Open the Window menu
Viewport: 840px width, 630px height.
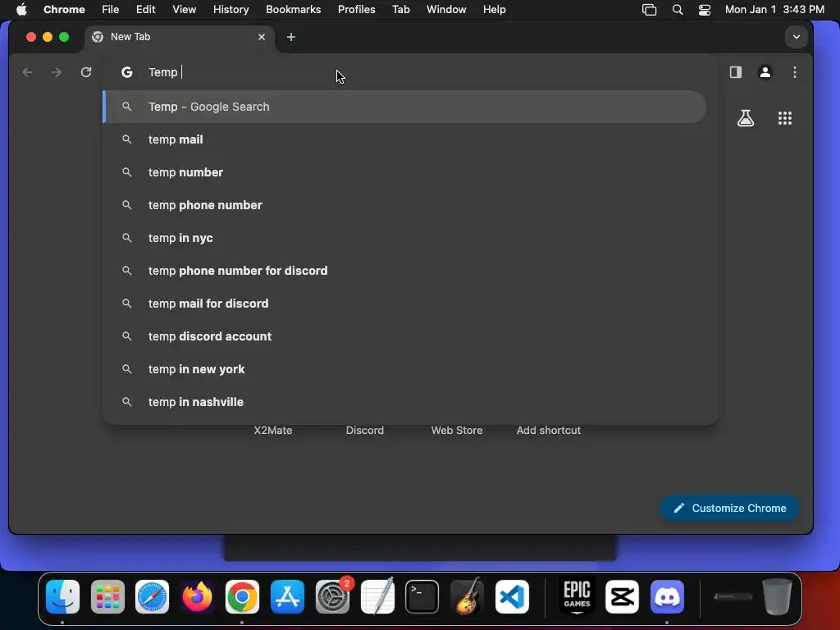pyautogui.click(x=446, y=9)
